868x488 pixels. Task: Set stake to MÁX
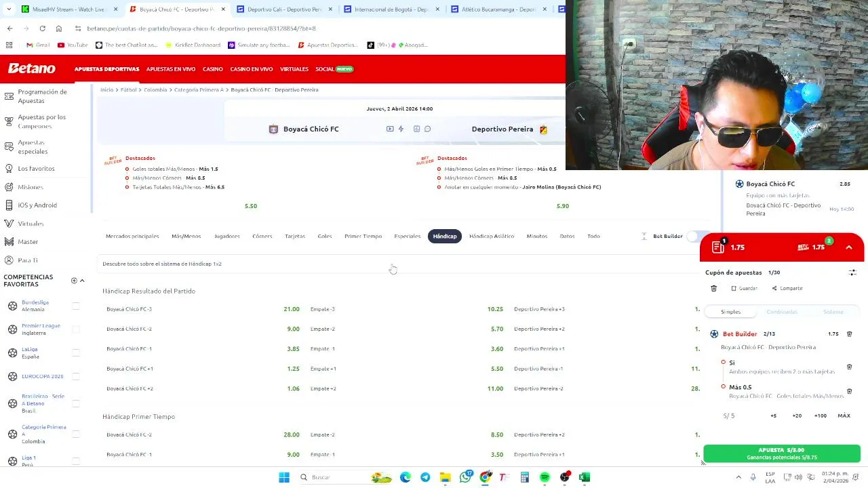tap(844, 415)
